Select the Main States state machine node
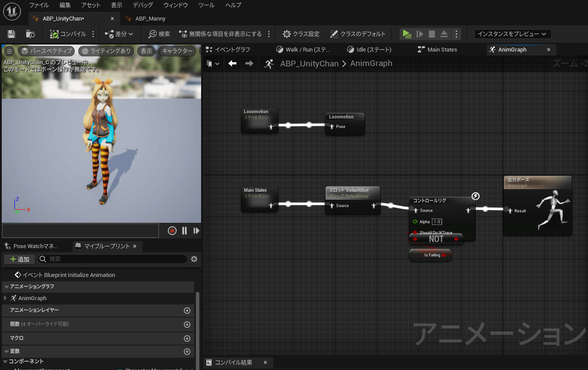588x370 pixels. pos(260,199)
